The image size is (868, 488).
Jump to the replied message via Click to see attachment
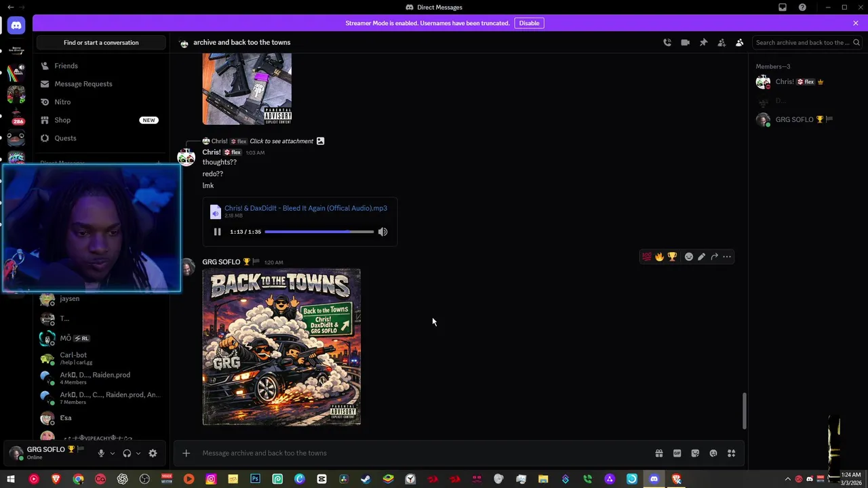[x=281, y=141]
